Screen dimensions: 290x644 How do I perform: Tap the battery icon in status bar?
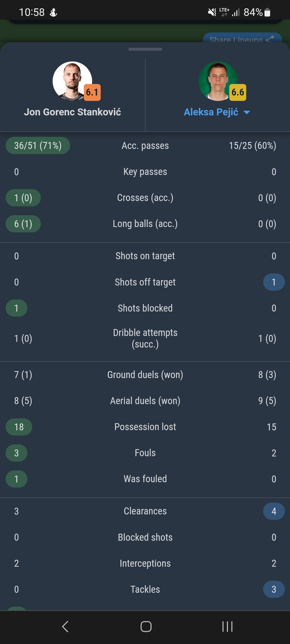267,12
